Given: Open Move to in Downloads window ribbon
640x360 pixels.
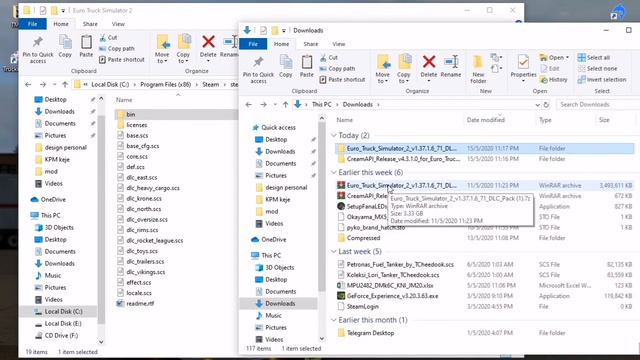Looking at the screenshot, I should pyautogui.click(x=382, y=69).
